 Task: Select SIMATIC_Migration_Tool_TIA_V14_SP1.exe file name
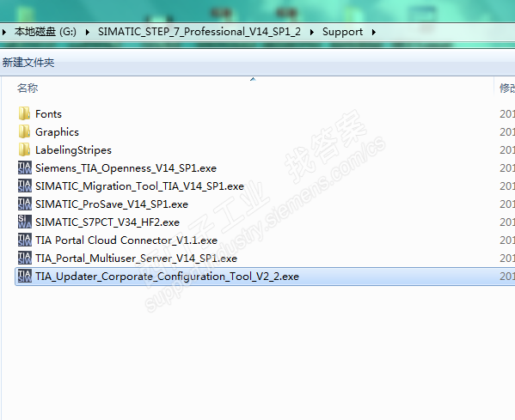coord(139,186)
